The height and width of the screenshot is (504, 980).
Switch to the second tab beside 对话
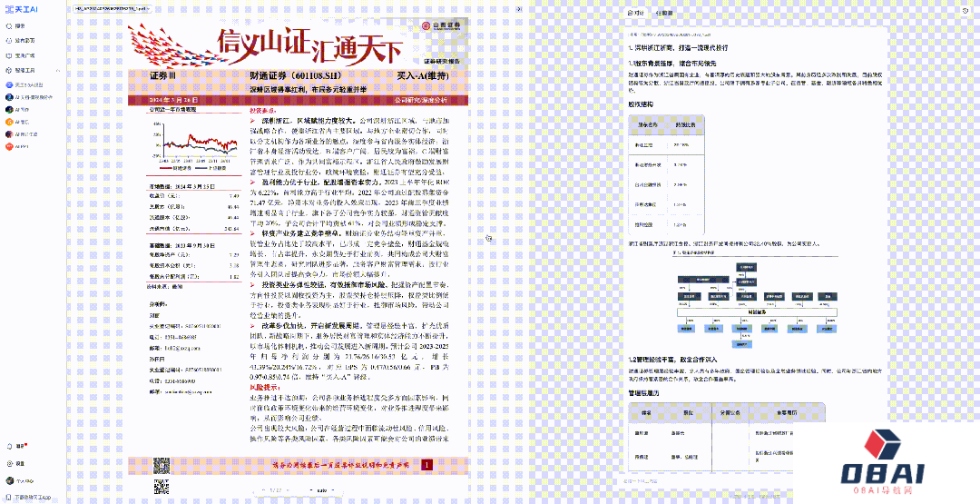pyautogui.click(x=664, y=15)
